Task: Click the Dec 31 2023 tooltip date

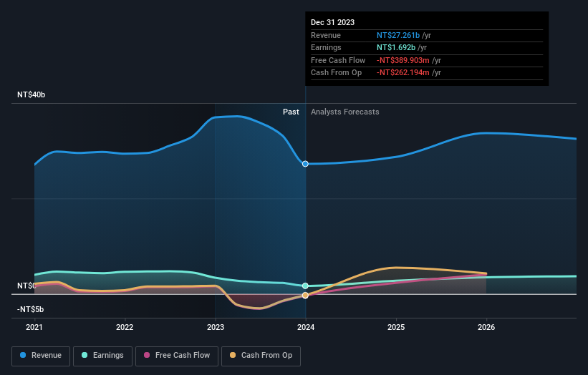Action: [332, 22]
